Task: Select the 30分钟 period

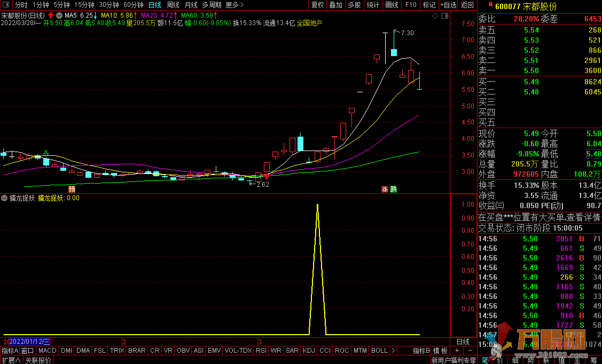Action: pyautogui.click(x=108, y=5)
